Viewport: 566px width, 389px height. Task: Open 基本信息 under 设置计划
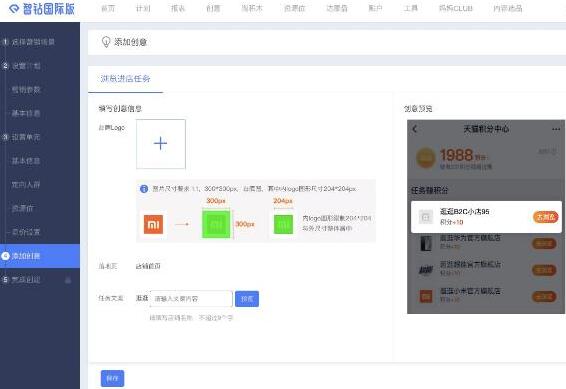click(26, 113)
